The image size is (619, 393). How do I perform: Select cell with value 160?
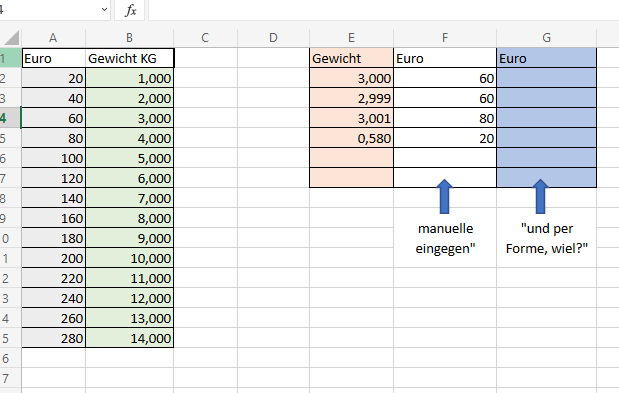click(x=54, y=218)
